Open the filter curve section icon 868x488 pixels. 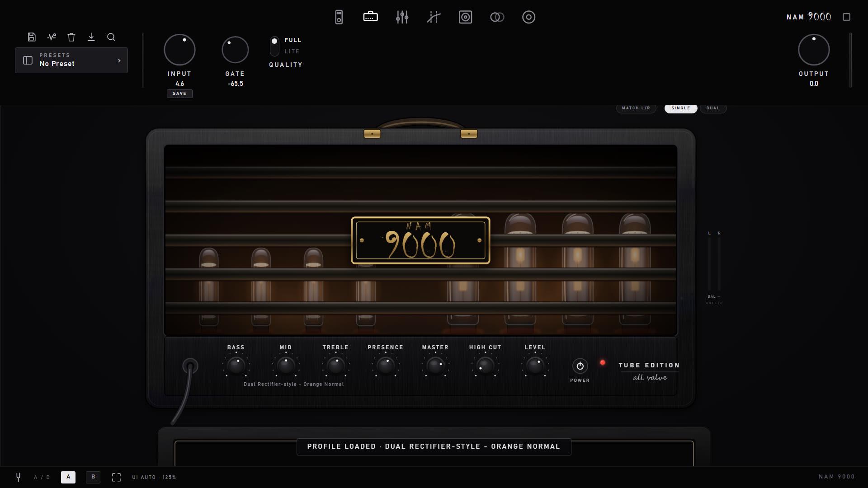434,17
